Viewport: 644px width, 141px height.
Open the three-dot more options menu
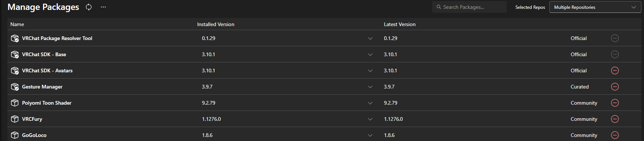pyautogui.click(x=103, y=7)
